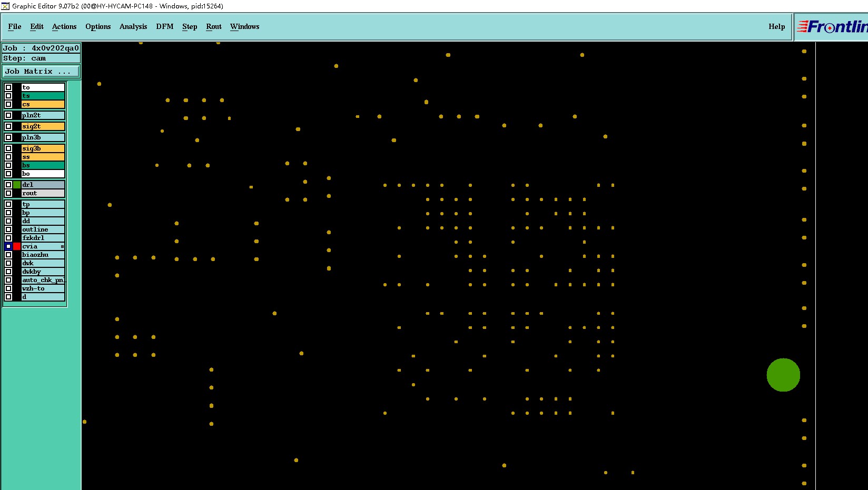
Task: Open the Edit menu
Action: pos(37,26)
